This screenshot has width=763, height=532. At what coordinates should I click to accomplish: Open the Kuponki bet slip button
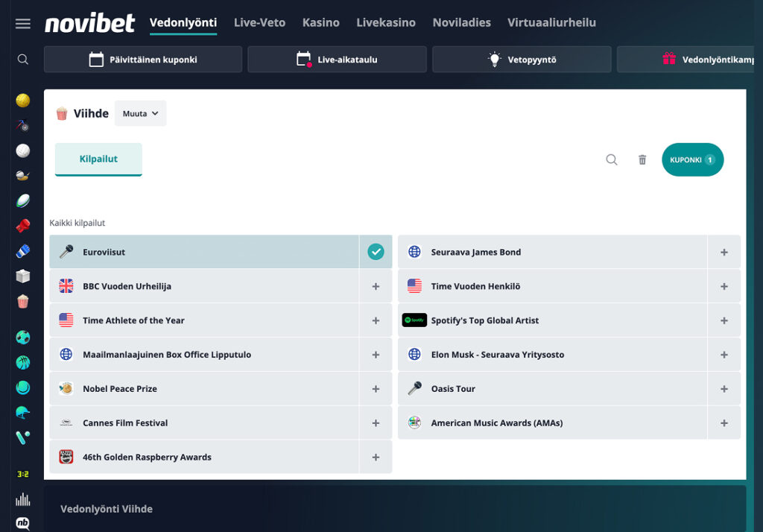click(x=692, y=159)
